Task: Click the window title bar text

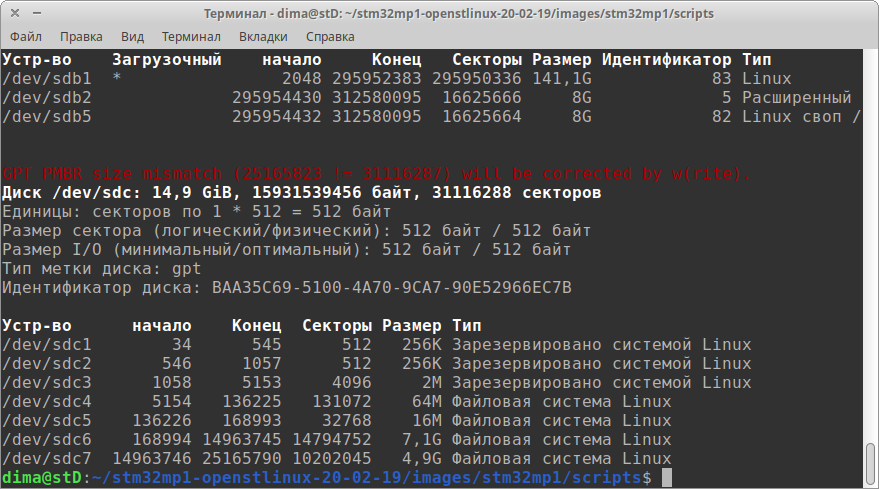Action: 459,13
